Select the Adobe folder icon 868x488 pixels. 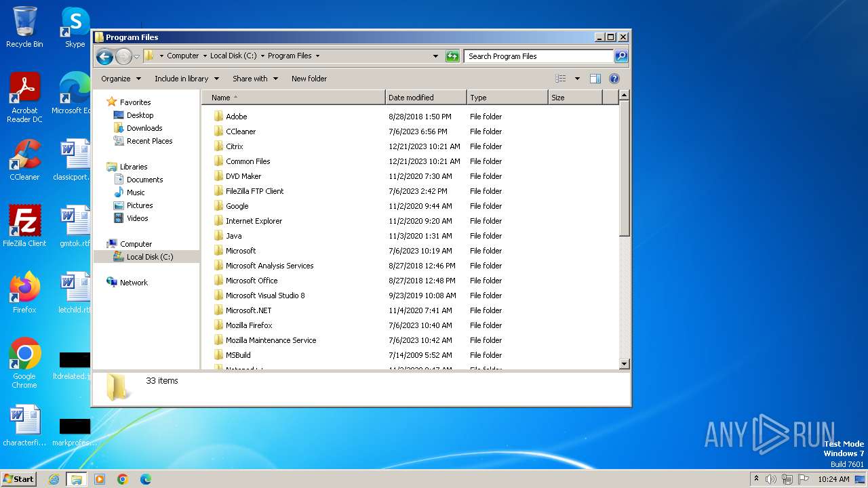coord(218,117)
